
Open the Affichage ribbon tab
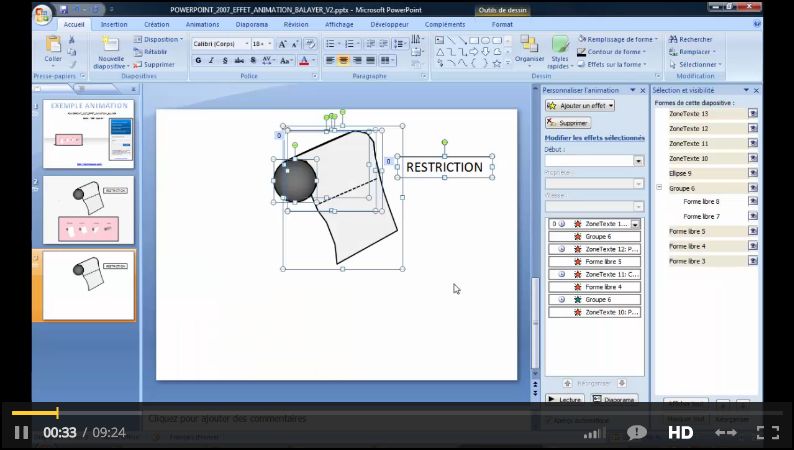coord(339,24)
